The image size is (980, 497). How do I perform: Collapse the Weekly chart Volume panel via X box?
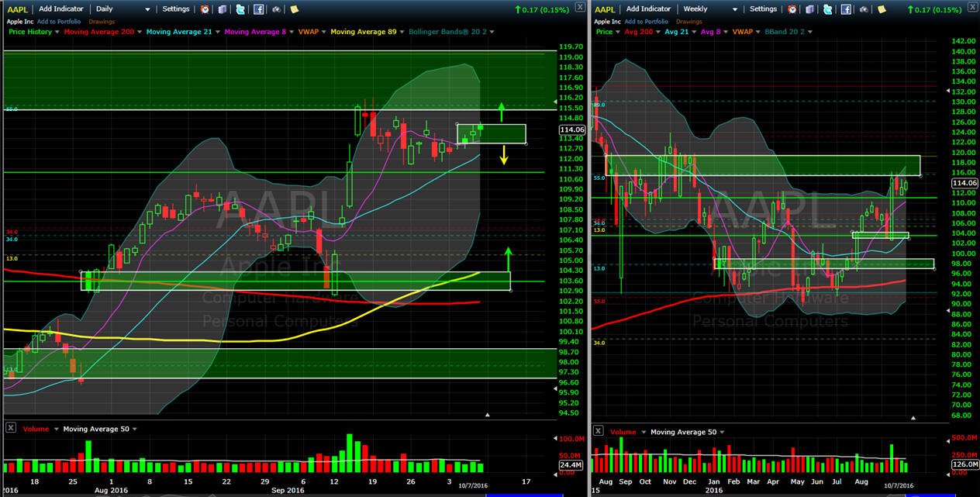click(x=599, y=431)
